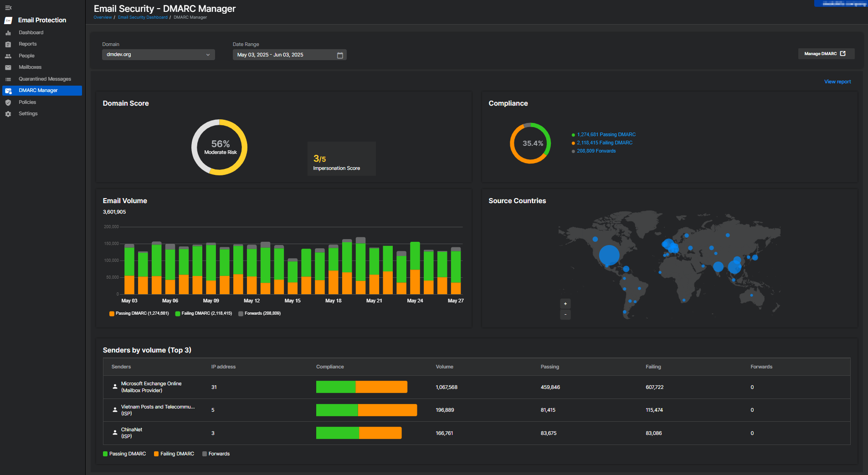The image size is (868, 475).
Task: Select DMARC Manager in the sidebar
Action: click(38, 91)
